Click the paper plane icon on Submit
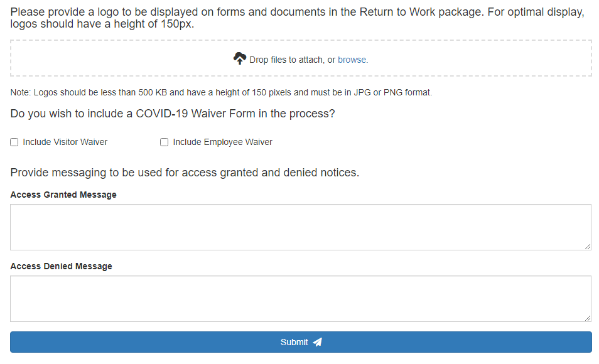599x364 pixels. [318, 342]
